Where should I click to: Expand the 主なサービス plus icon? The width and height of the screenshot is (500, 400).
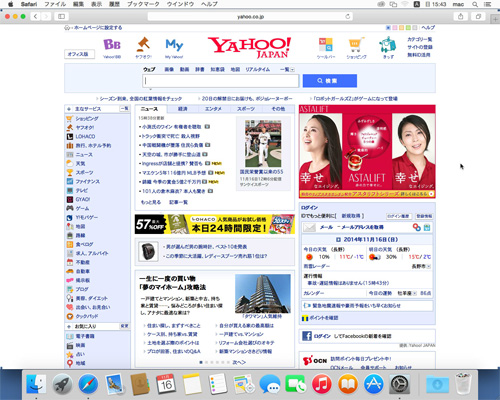[69, 109]
